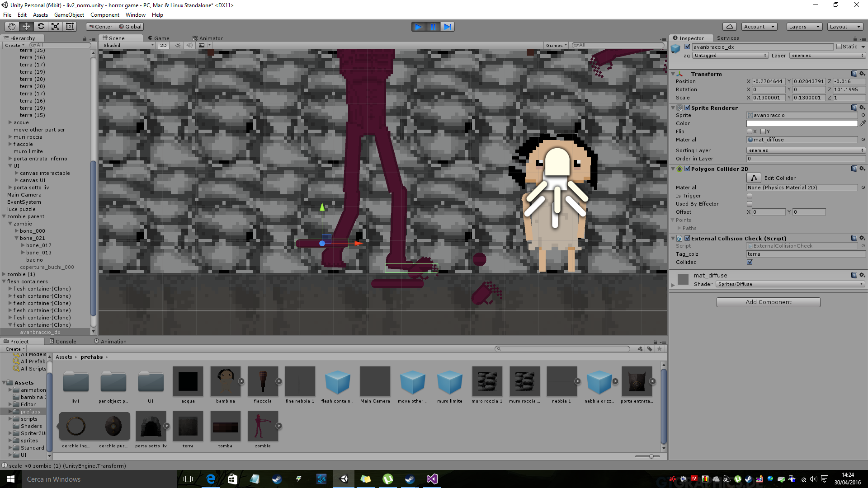Select the Rect transform tool
The image size is (868, 488).
pyautogui.click(x=70, y=27)
